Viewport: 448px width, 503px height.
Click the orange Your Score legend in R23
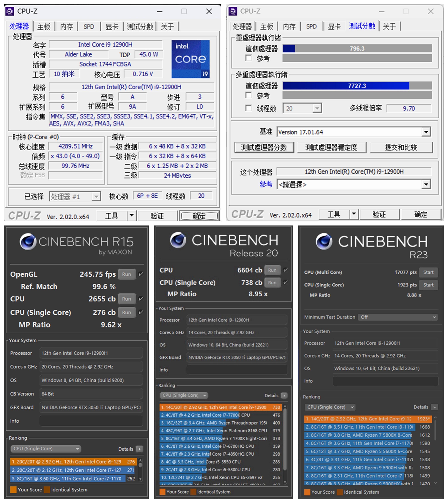coord(307,492)
